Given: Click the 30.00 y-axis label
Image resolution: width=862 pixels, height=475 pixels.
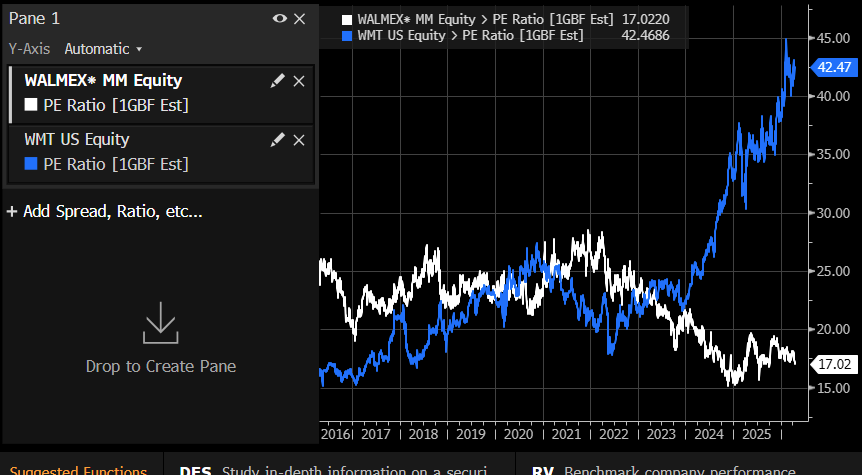Looking at the screenshot, I should (833, 213).
